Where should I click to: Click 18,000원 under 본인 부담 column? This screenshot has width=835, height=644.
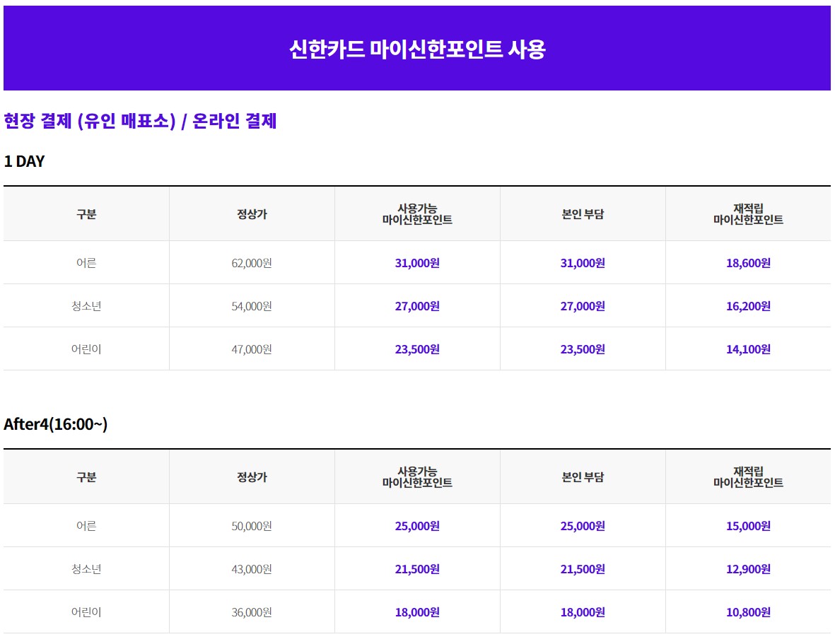coord(583,612)
